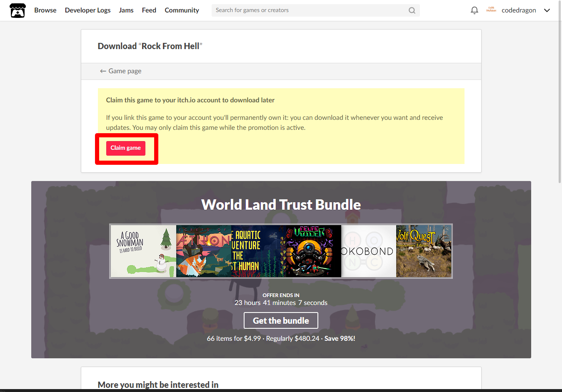Click the Claim game button
562x392 pixels.
[x=126, y=148]
